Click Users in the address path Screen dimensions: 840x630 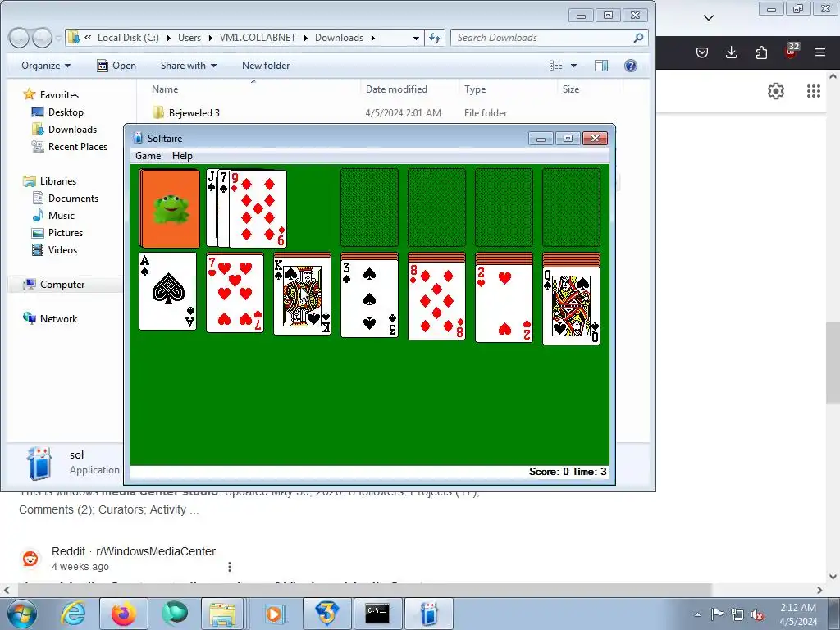click(x=189, y=38)
